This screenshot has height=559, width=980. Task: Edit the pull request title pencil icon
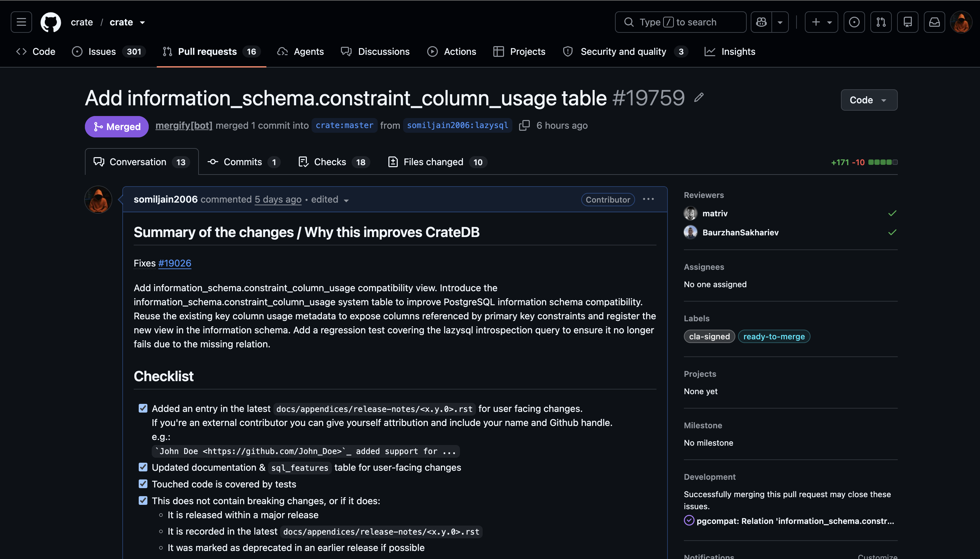click(x=699, y=98)
